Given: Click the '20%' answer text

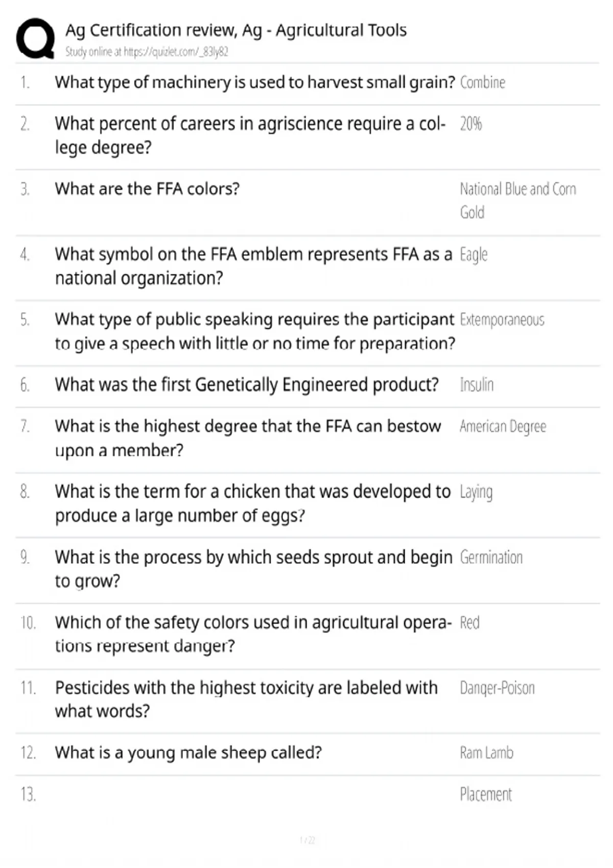Looking at the screenshot, I should pyautogui.click(x=470, y=124).
